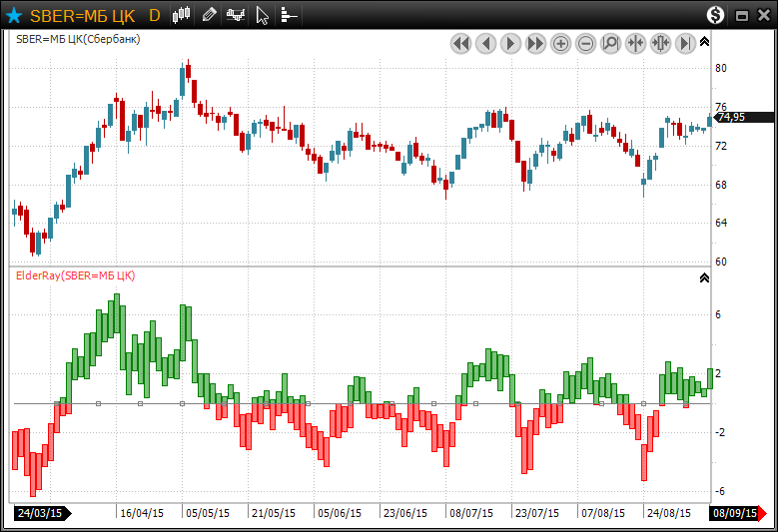Collapse the price panel using the double chevron

tap(705, 42)
